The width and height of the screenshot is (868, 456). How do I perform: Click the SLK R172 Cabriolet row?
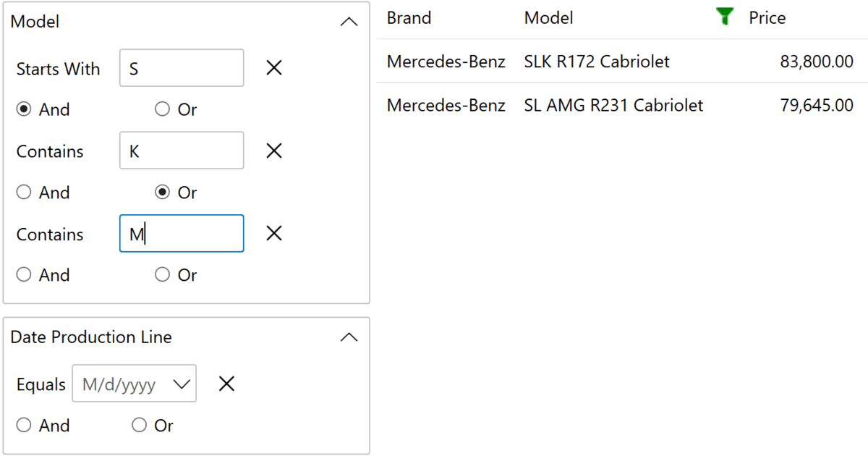(597, 62)
